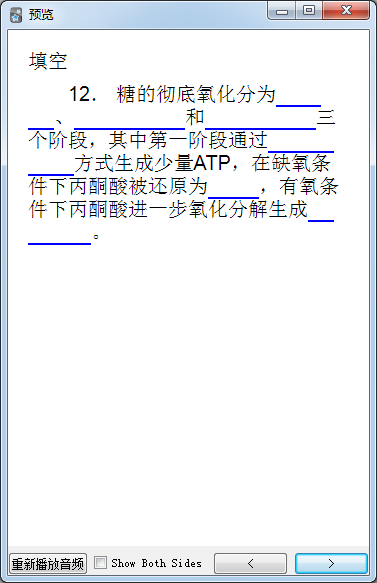The image size is (377, 583).
Task: Enable the Show Both Sides checkbox
Action: tap(100, 563)
